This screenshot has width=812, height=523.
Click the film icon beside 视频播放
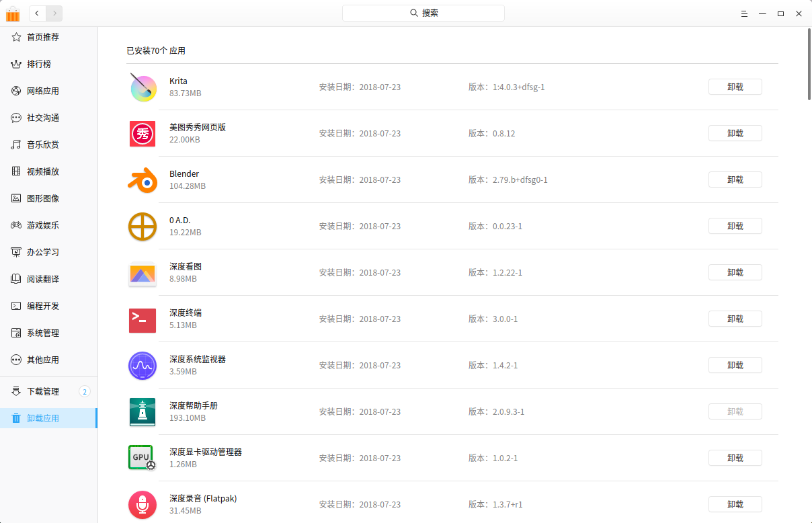click(16, 171)
